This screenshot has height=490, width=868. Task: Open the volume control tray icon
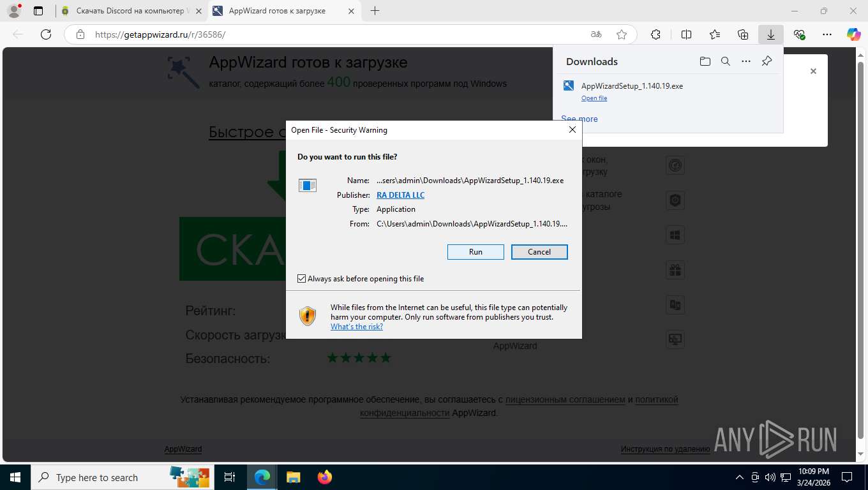[x=770, y=477]
